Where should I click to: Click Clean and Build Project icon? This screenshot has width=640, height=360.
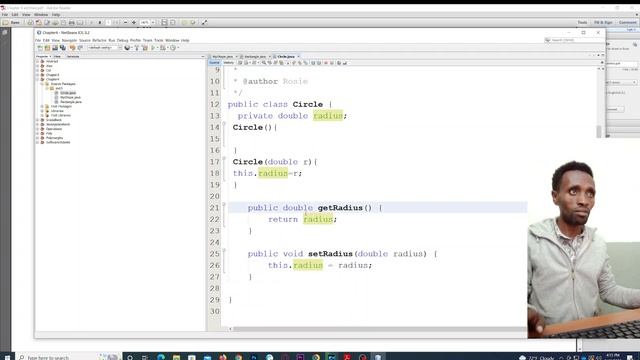145,48
